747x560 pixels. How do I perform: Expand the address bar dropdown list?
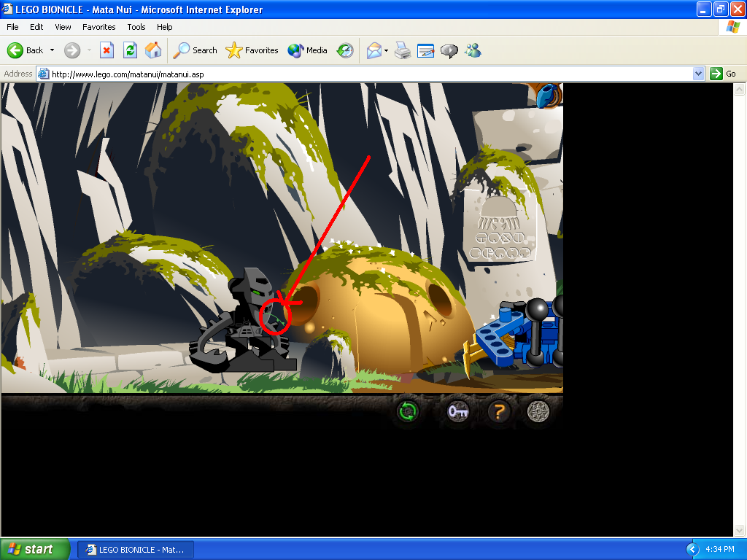(698, 74)
